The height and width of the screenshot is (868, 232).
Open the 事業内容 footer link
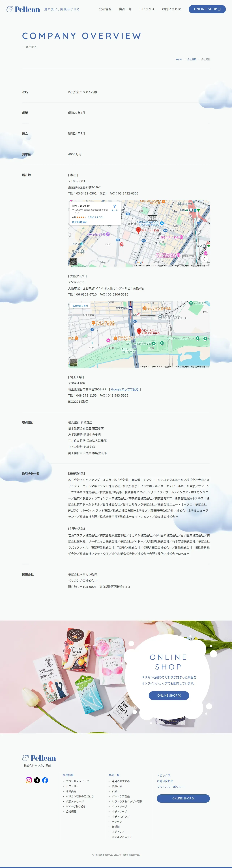pos(71,791)
